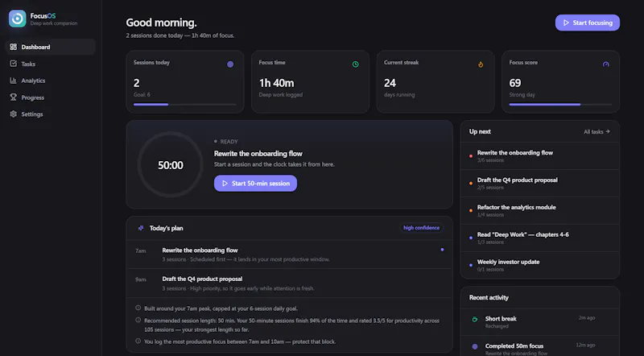Image resolution: width=644 pixels, height=356 pixels.
Task: Click the flame icon in Current streak card
Action: 481,64
